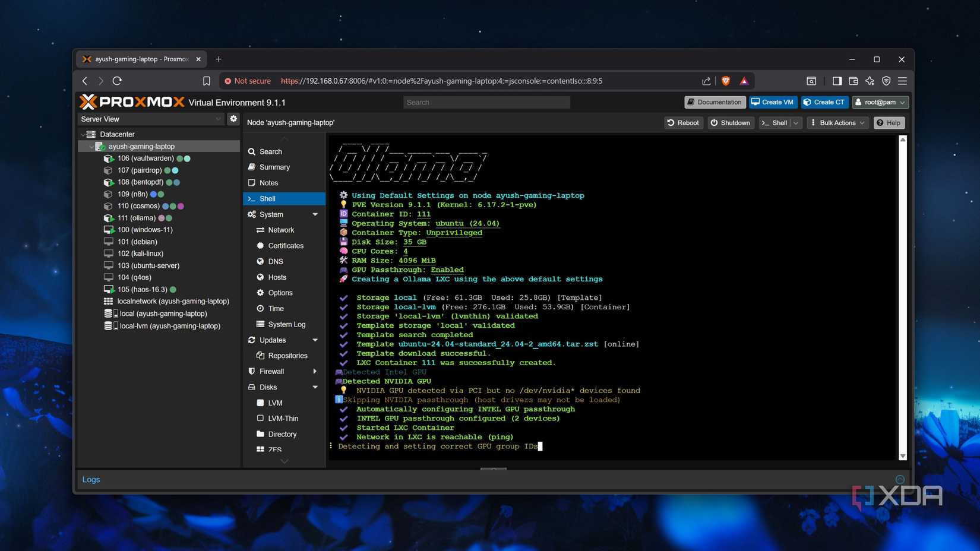Click the Proxmox Search input field
Image resolution: width=980 pixels, height=551 pixels.
coord(486,102)
